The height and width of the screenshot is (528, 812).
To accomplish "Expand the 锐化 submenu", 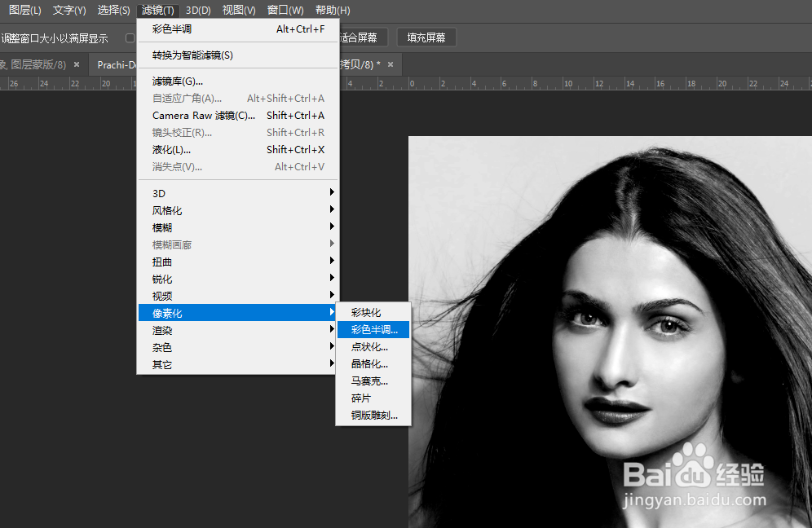I will (238, 279).
